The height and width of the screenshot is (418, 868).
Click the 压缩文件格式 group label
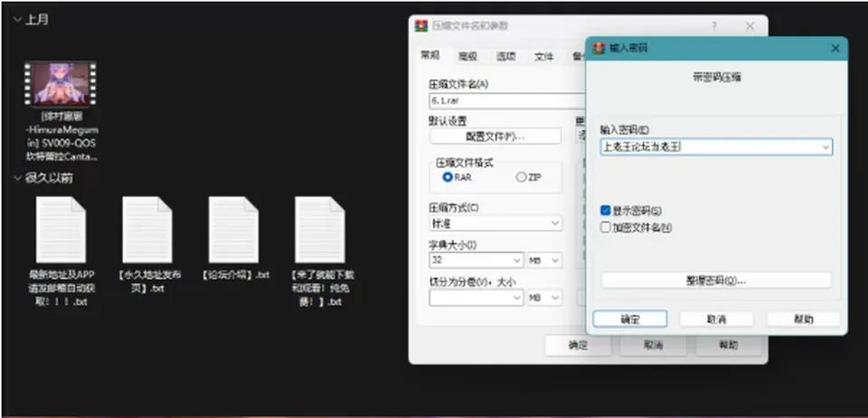pos(465,163)
